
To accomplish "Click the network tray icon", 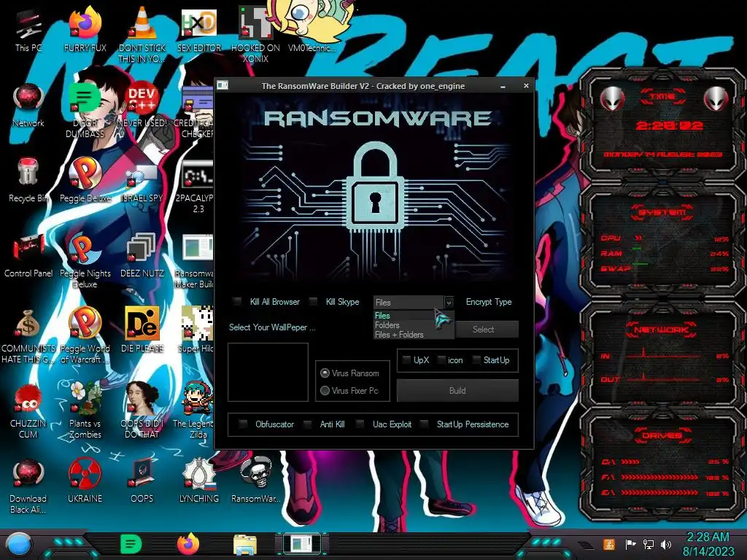I will tap(648, 544).
